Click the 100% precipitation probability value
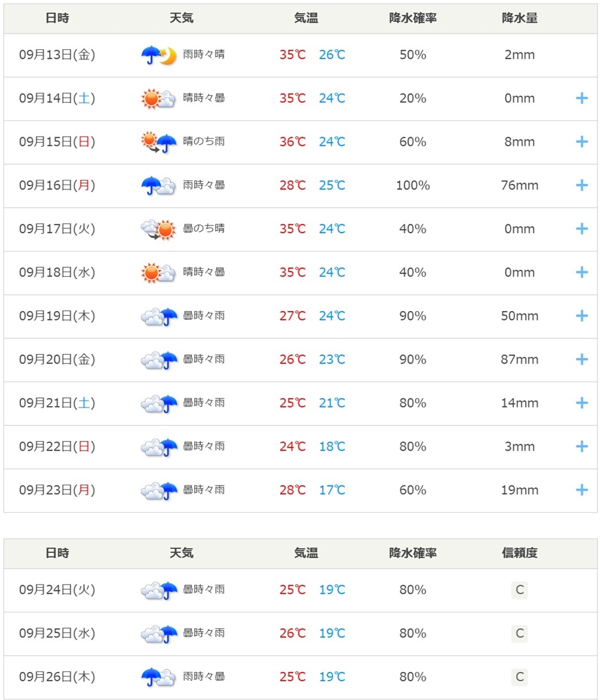600x700 pixels. [413, 185]
